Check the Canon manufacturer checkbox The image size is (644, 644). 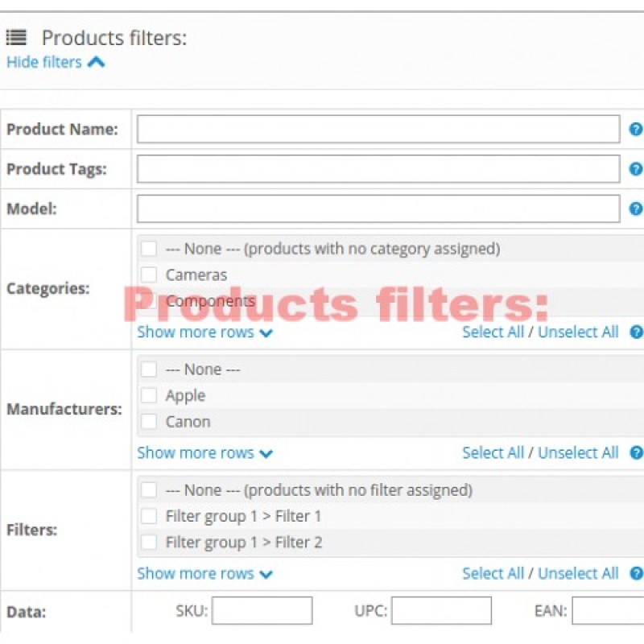point(148,421)
